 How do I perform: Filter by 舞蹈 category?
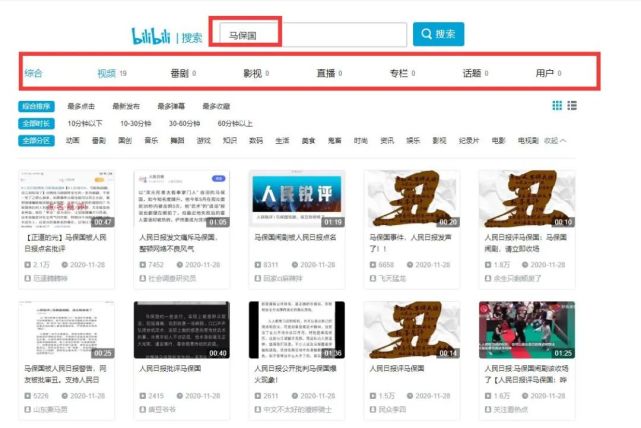pyautogui.click(x=177, y=141)
